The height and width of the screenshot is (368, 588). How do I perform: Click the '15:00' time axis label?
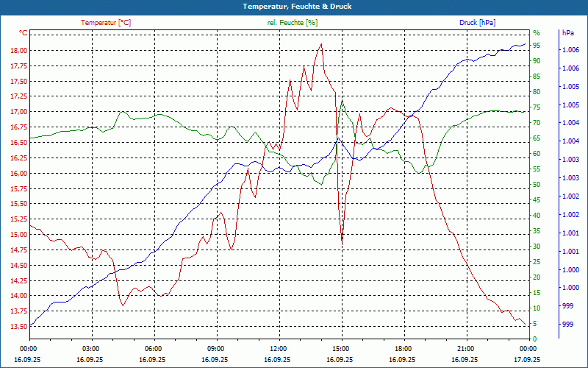[341, 349]
